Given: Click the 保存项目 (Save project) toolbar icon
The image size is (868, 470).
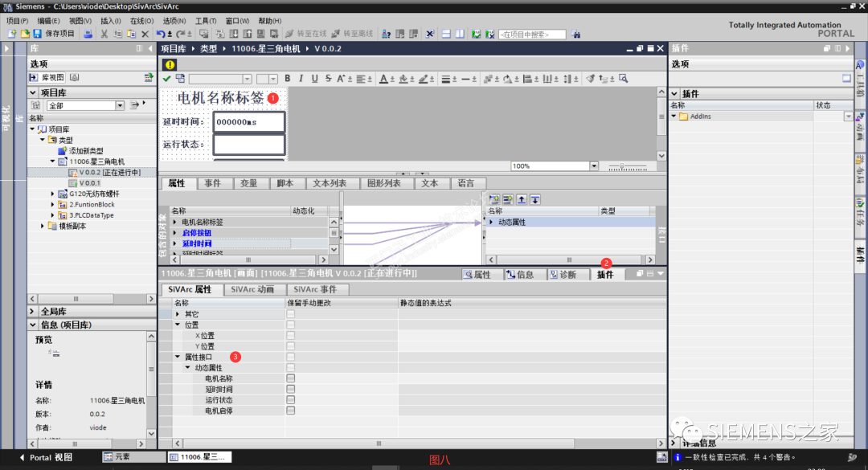Looking at the screenshot, I should coord(38,33).
